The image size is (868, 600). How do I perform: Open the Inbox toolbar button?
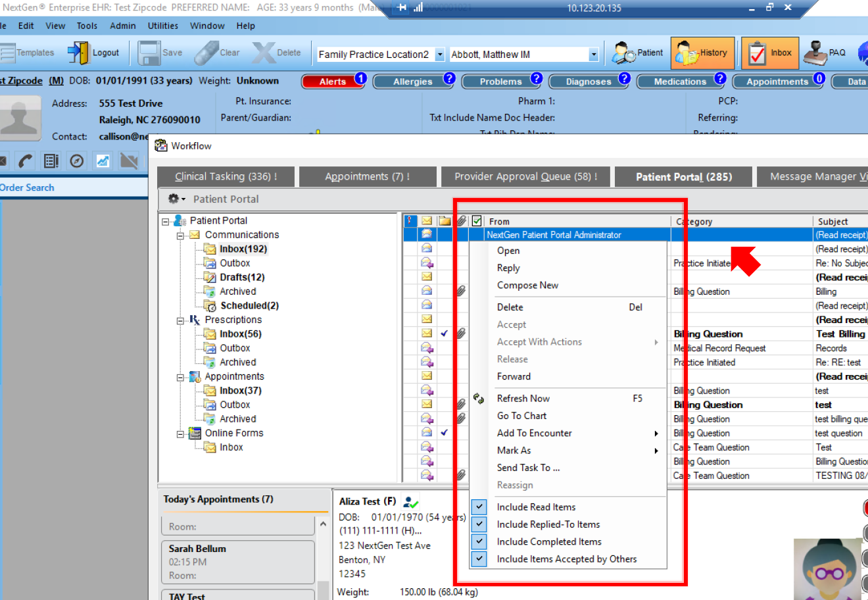point(770,53)
